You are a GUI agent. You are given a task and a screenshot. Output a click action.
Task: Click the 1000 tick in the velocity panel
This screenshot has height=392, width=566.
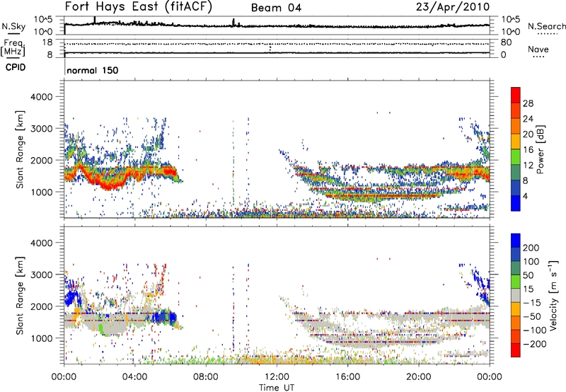[x=41, y=338]
